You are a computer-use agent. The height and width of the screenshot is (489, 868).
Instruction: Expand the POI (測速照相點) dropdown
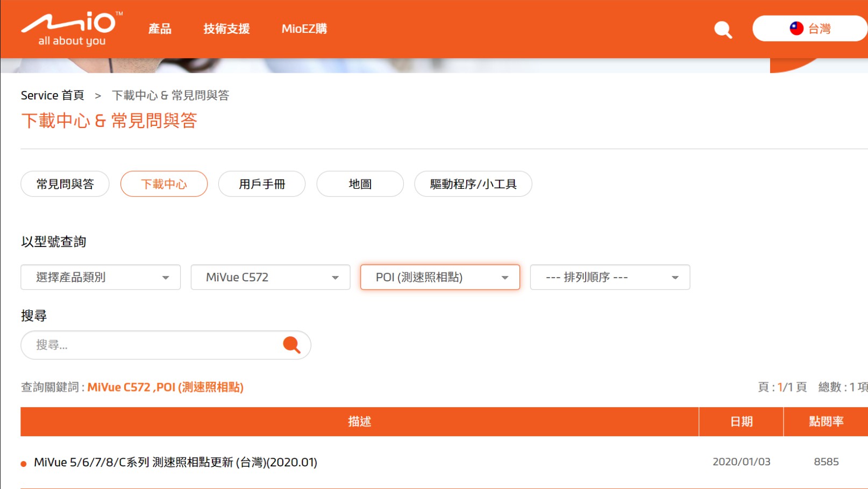click(x=440, y=277)
